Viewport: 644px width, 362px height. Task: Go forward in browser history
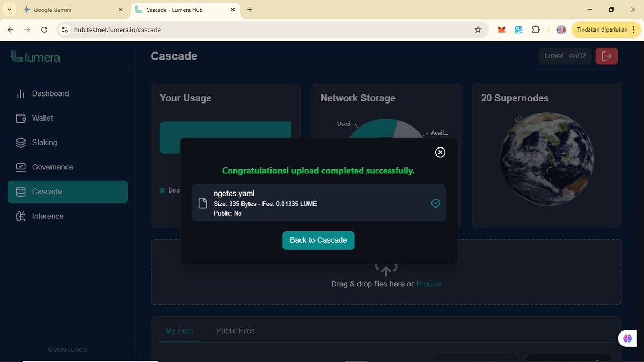(27, 30)
